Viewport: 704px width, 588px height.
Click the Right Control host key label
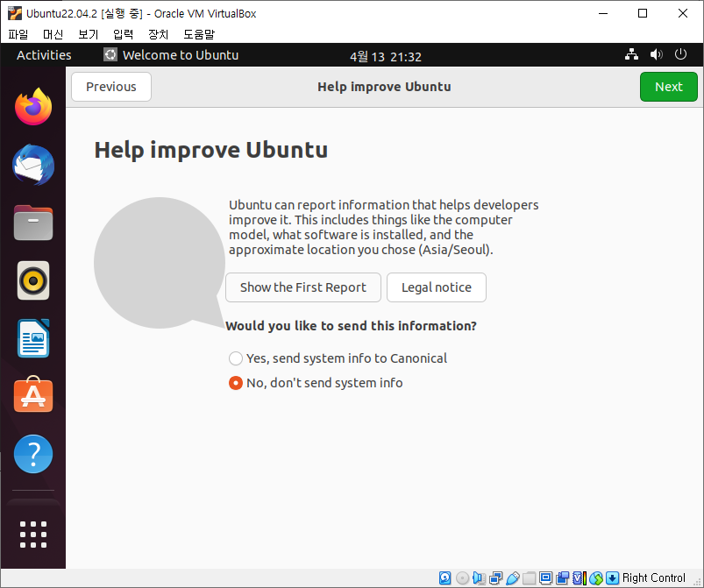pyautogui.click(x=654, y=577)
